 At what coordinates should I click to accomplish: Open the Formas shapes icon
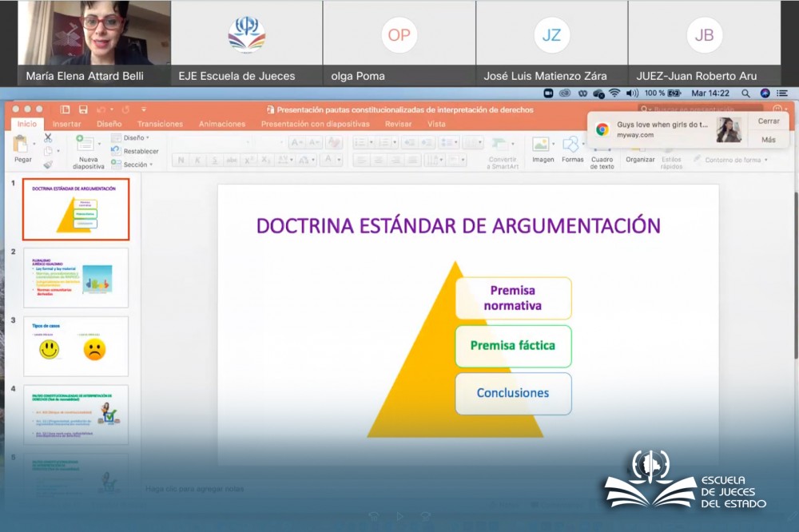pyautogui.click(x=572, y=145)
